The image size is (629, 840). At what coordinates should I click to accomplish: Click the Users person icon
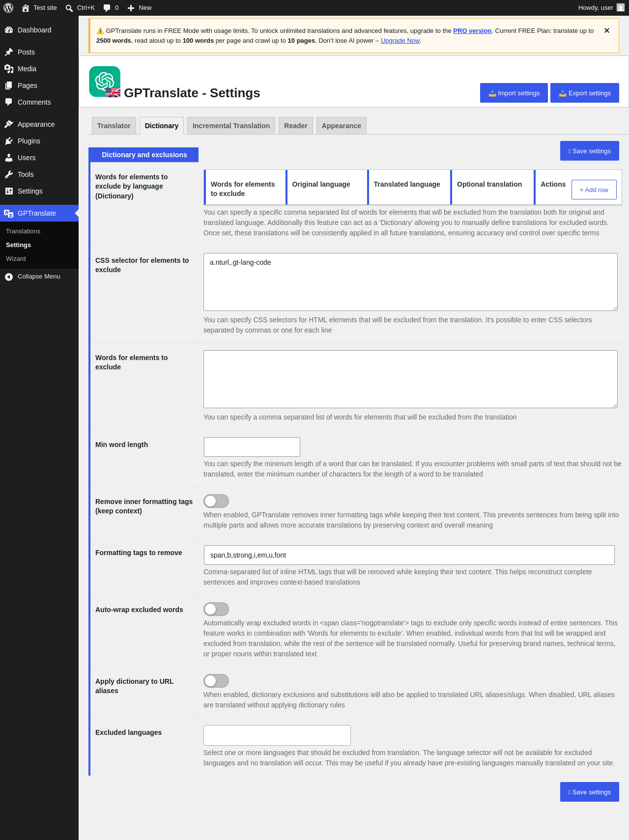coord(9,158)
